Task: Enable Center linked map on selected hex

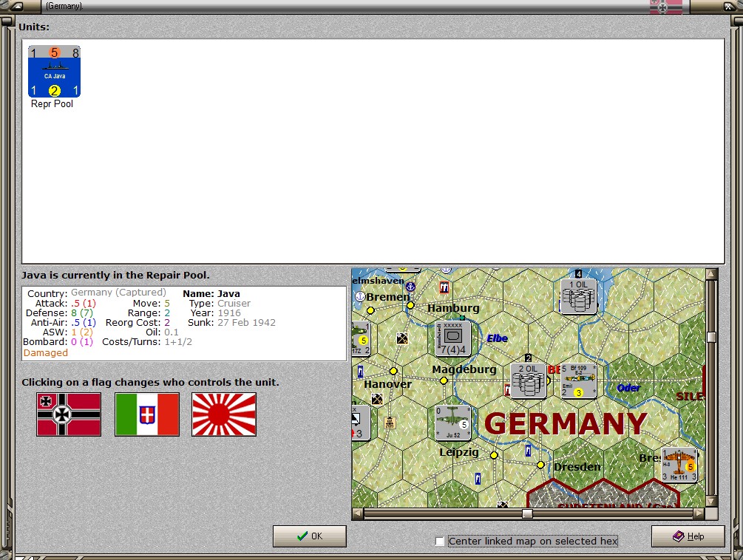Action: point(440,542)
